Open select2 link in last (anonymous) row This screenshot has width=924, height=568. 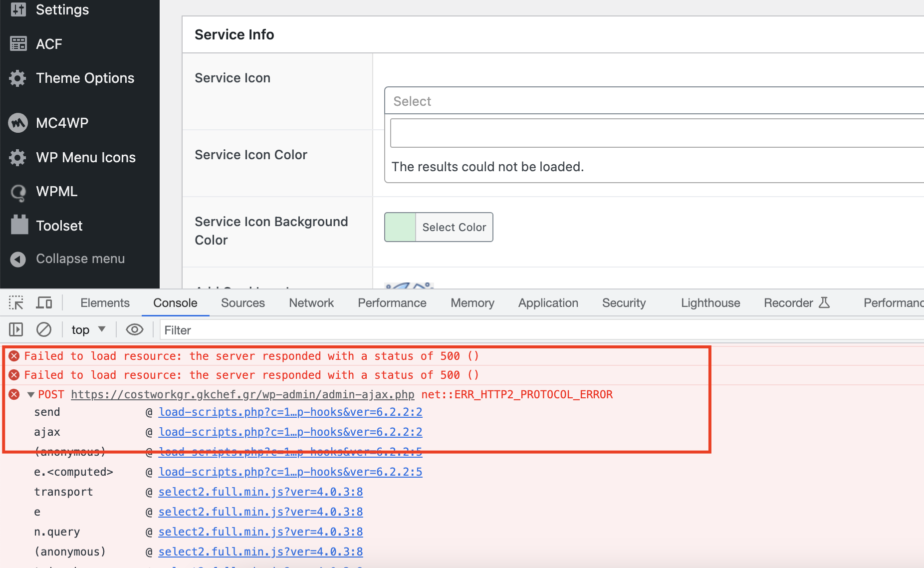point(260,552)
